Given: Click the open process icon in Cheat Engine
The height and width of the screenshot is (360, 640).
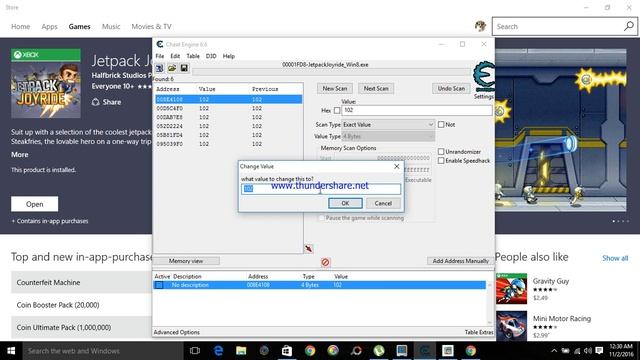Looking at the screenshot, I should pos(159,68).
